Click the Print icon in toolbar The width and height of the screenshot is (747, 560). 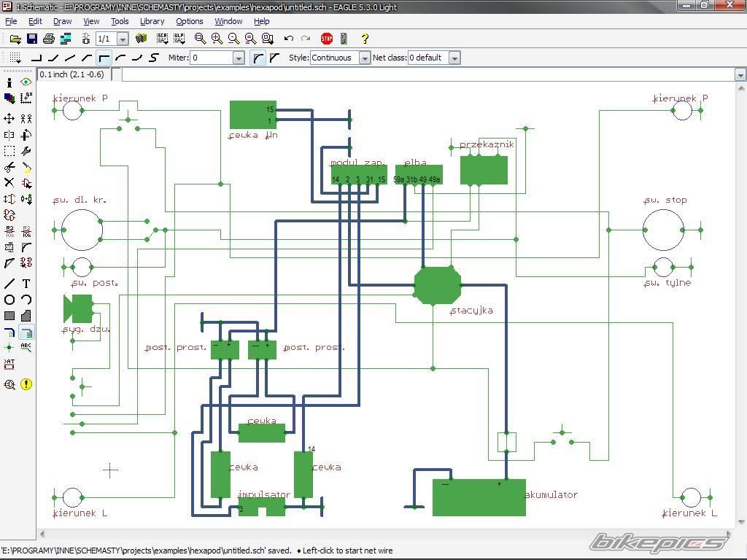[x=49, y=39]
